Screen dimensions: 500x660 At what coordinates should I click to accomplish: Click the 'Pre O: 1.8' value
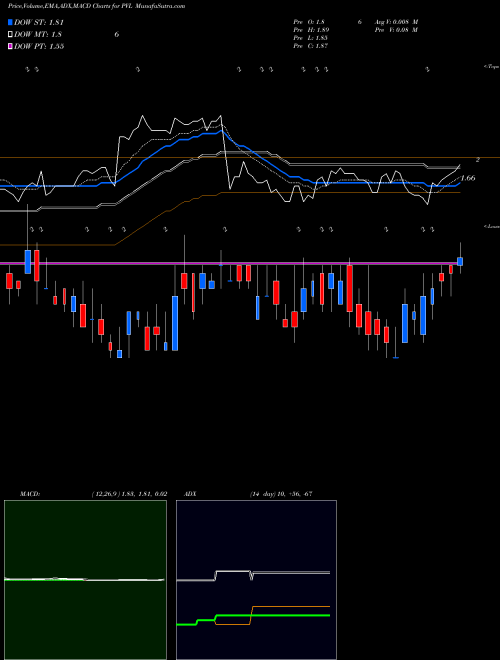309,22
